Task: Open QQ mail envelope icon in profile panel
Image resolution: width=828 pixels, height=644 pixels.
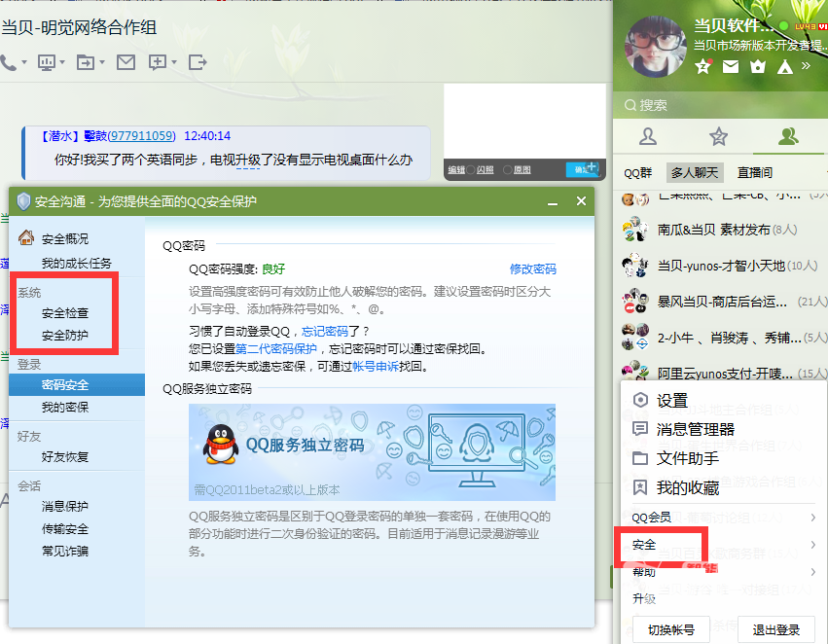Action: click(731, 66)
